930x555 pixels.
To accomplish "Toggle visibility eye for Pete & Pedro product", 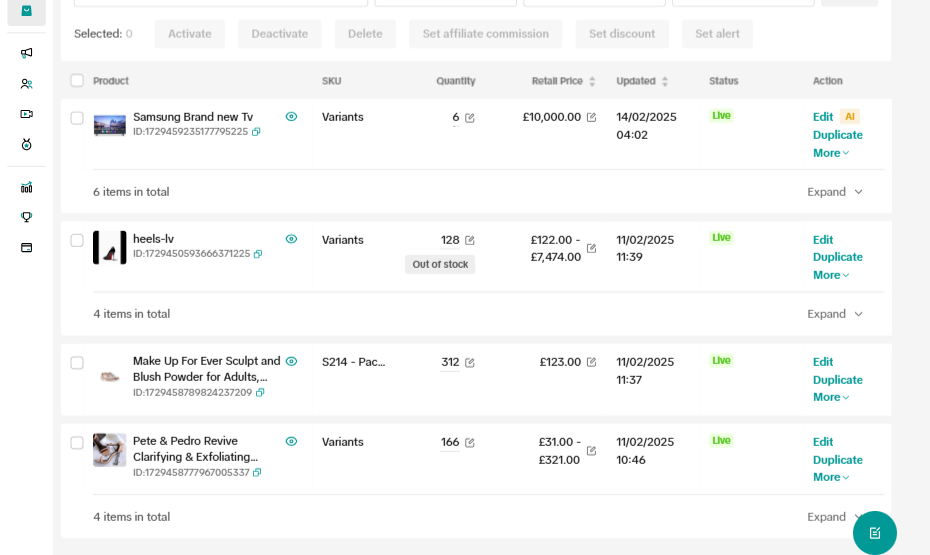I will [x=291, y=441].
